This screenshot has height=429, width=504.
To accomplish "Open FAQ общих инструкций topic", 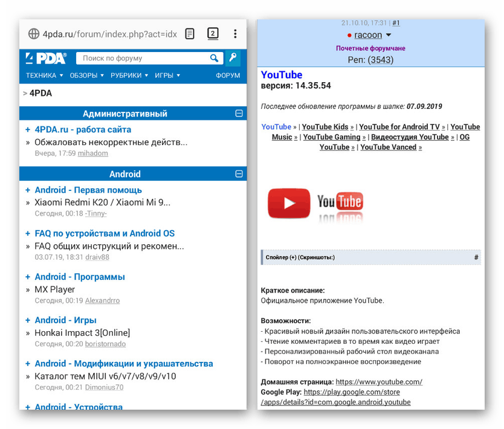I will click(109, 246).
